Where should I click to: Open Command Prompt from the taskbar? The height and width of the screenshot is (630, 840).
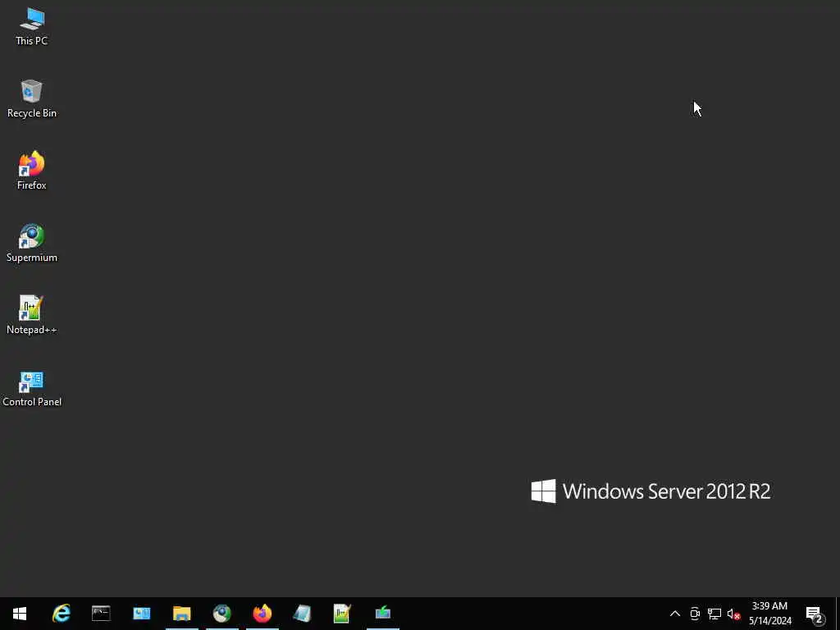[x=101, y=614]
